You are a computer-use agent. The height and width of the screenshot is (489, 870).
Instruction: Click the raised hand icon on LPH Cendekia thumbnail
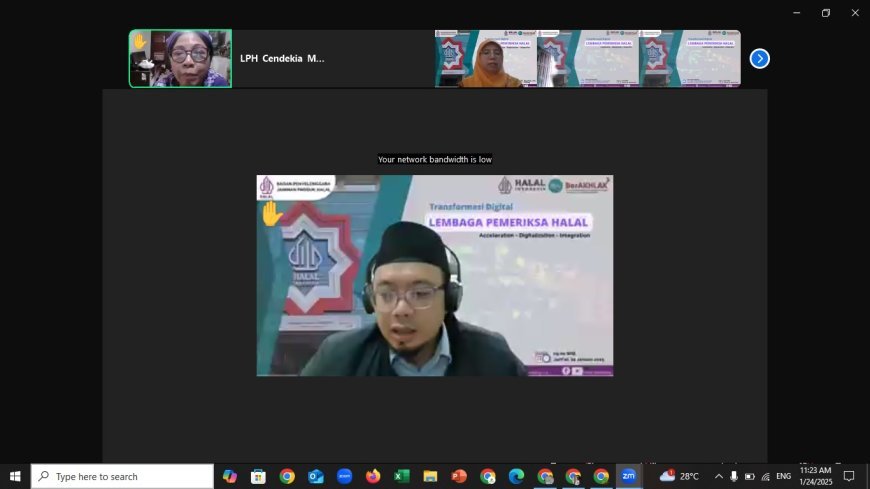(x=139, y=41)
